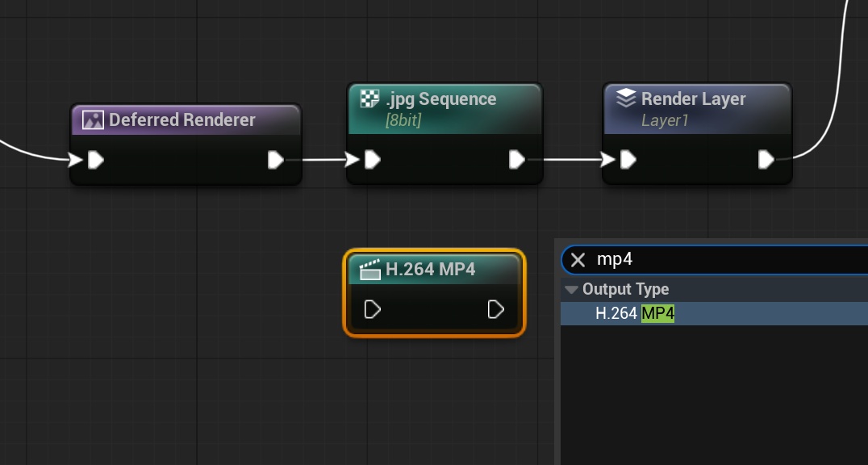
Task: Collapse the Output Type category
Action: [572, 289]
